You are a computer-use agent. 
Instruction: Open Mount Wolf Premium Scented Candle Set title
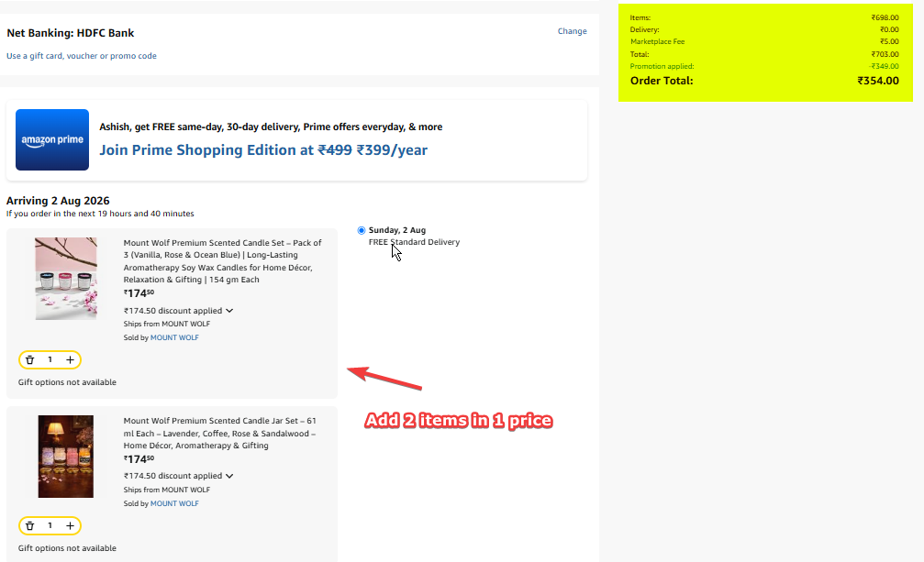222,261
